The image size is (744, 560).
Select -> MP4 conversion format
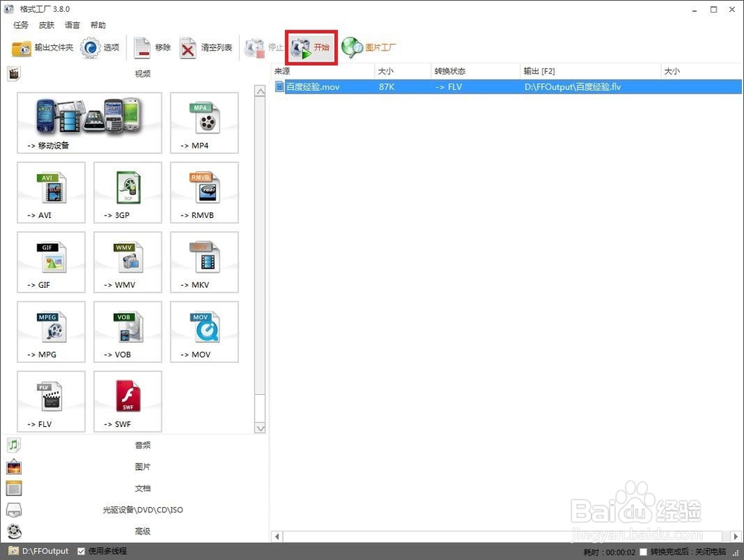point(205,123)
